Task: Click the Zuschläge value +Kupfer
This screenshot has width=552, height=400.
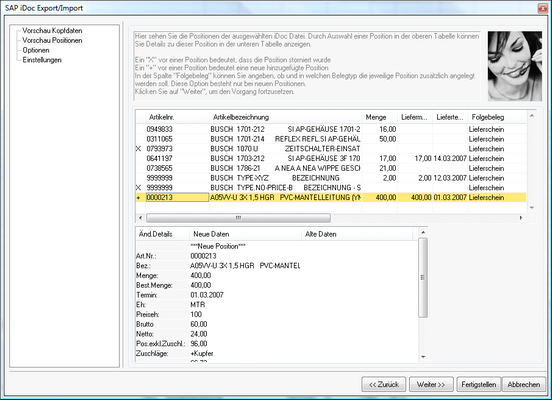Action: click(202, 353)
